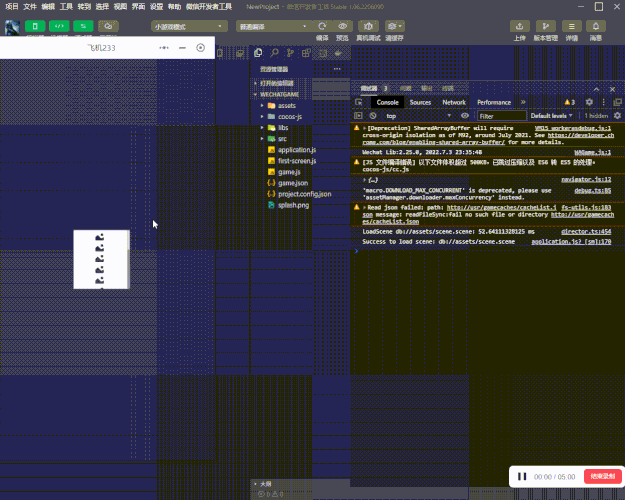Open the top context dropdown
Screen dimensions: 625x500
(x=418, y=116)
